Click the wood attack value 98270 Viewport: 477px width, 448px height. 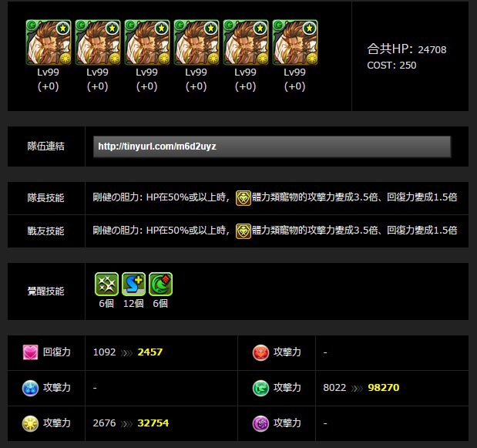point(383,387)
